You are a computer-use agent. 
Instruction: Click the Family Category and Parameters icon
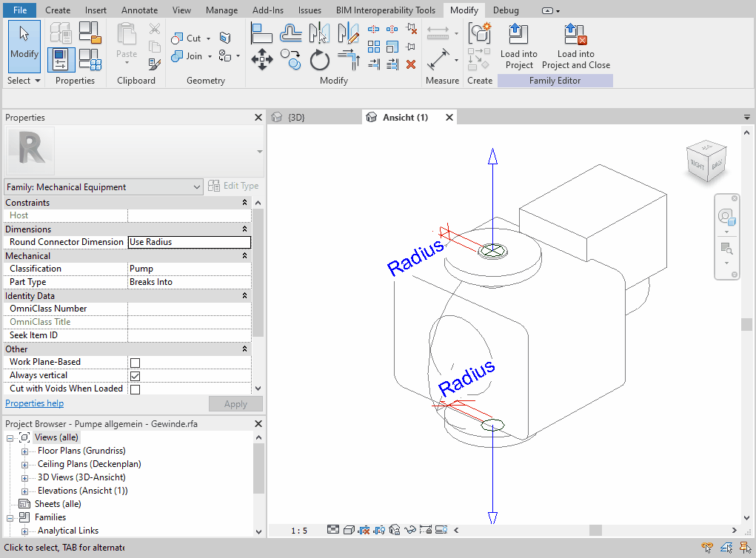coord(90,33)
